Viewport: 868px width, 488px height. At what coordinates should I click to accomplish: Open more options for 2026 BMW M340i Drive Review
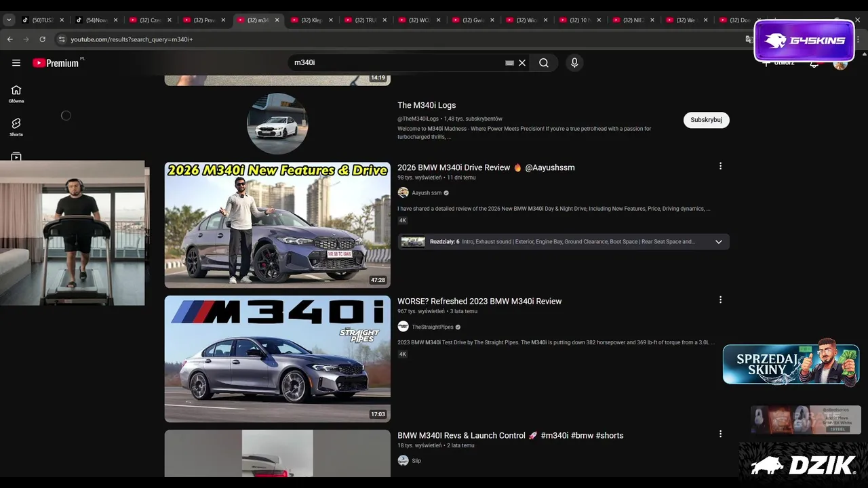pos(720,166)
